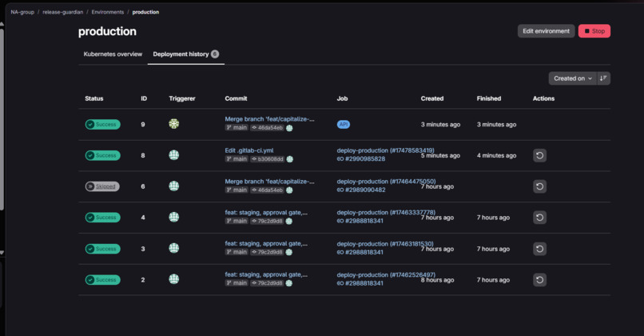The height and width of the screenshot is (336, 644).
Task: Click the Finished column header
Action: pos(489,98)
